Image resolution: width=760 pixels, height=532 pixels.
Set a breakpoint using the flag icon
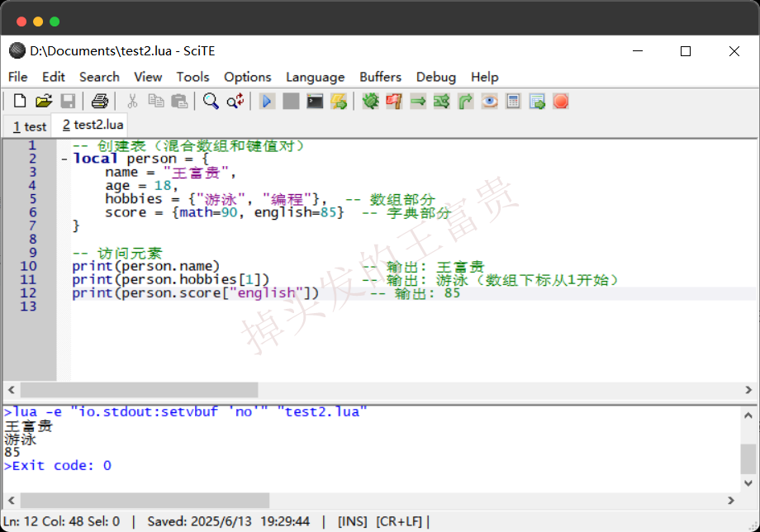(x=394, y=100)
